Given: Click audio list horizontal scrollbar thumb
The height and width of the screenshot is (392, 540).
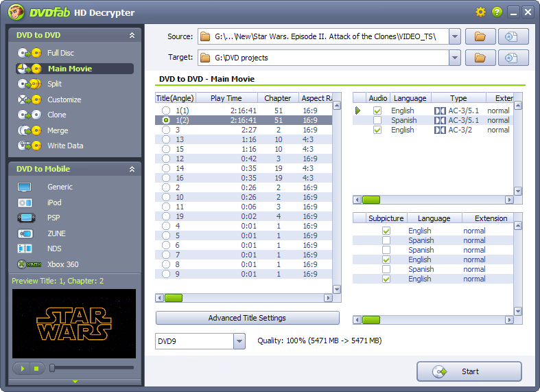Looking at the screenshot, I should tap(371, 200).
